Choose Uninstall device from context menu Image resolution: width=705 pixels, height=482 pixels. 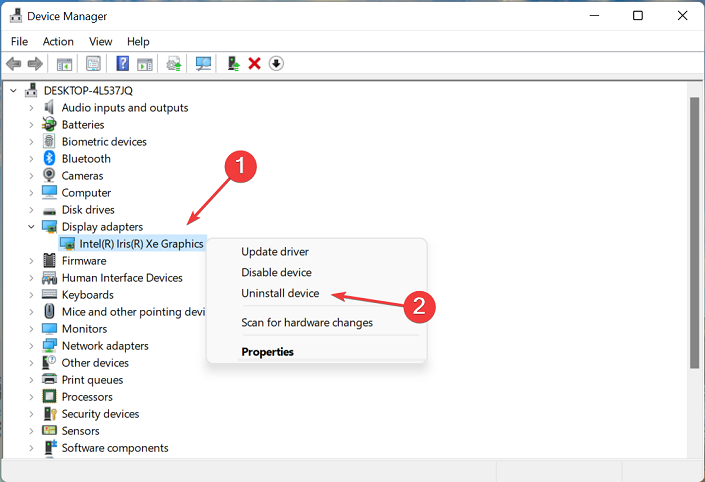[280, 294]
